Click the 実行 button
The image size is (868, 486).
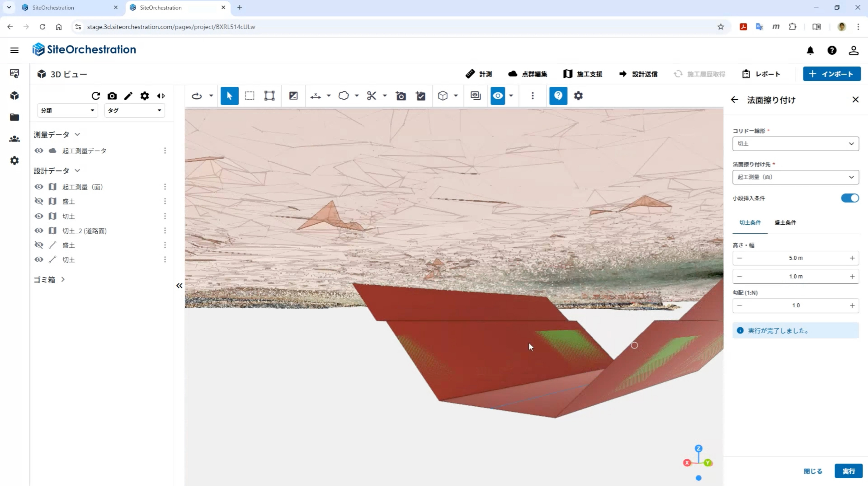pos(848,471)
